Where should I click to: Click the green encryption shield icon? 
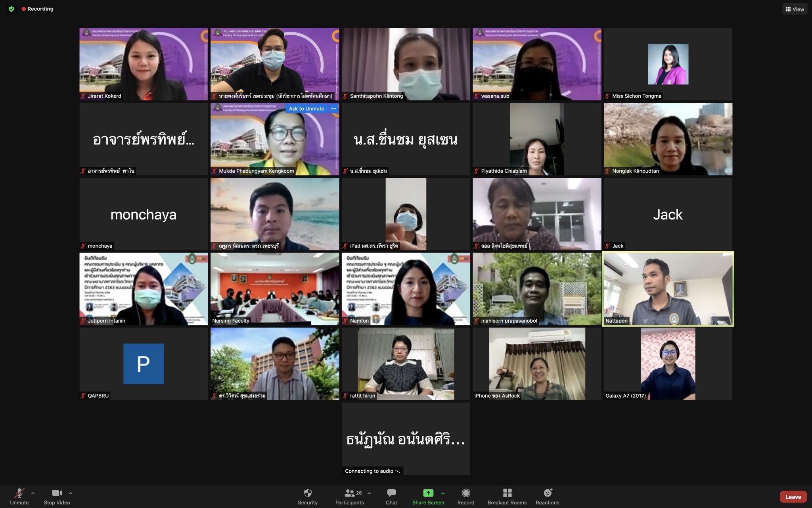[x=11, y=9]
